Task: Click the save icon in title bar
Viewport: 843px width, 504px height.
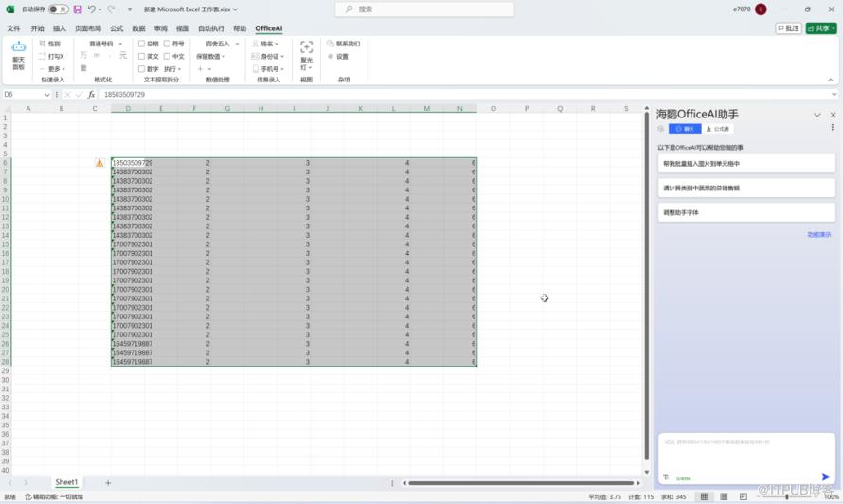Action: pyautogui.click(x=78, y=9)
